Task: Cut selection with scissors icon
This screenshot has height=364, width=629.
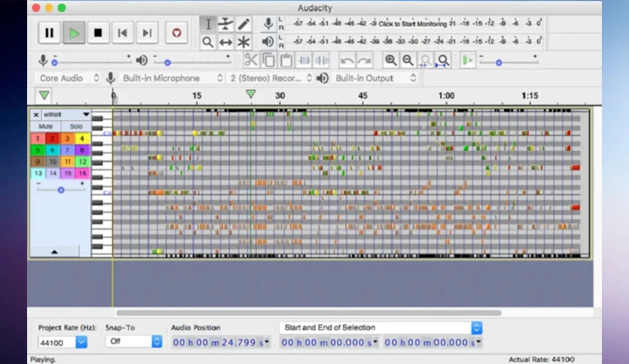Action: click(251, 60)
